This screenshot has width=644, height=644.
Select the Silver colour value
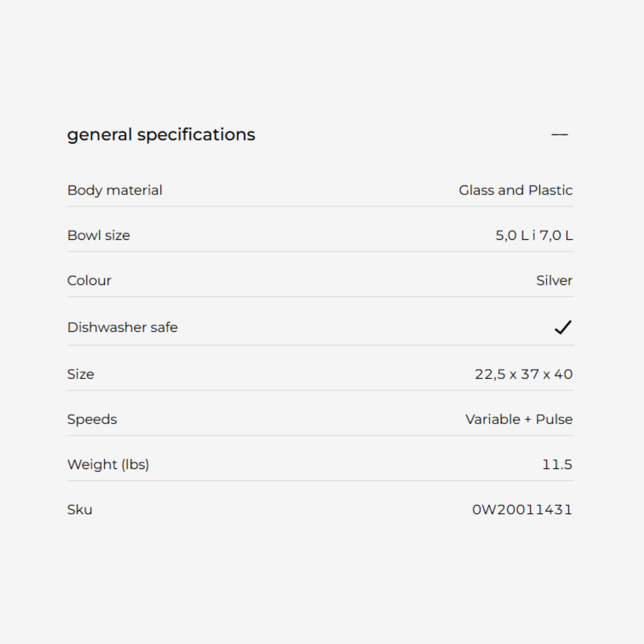(554, 281)
